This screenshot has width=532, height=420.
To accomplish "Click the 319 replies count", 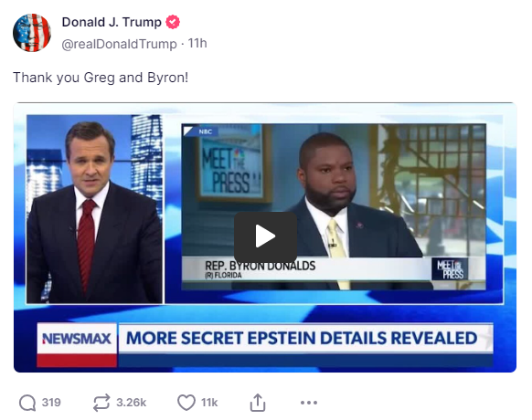I will click(51, 403).
